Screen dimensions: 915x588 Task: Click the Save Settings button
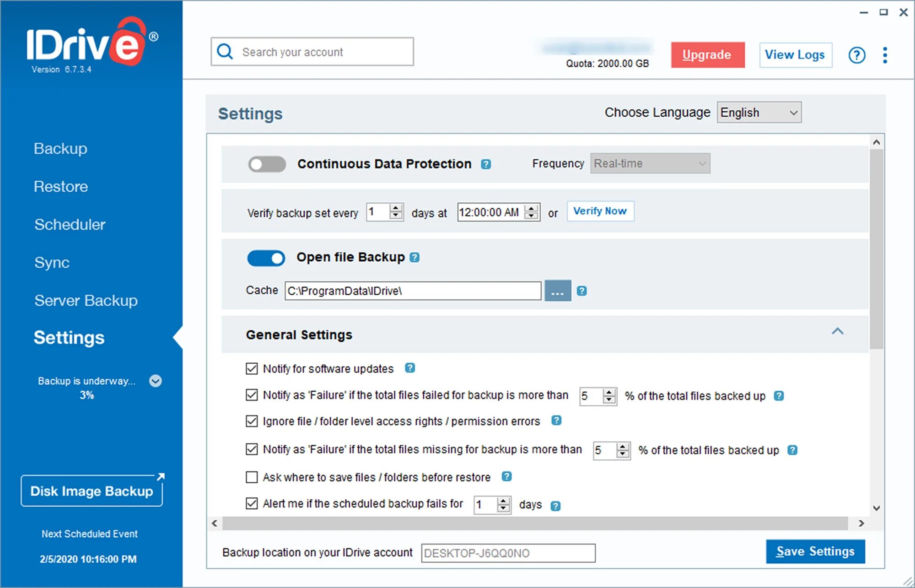pos(815,551)
